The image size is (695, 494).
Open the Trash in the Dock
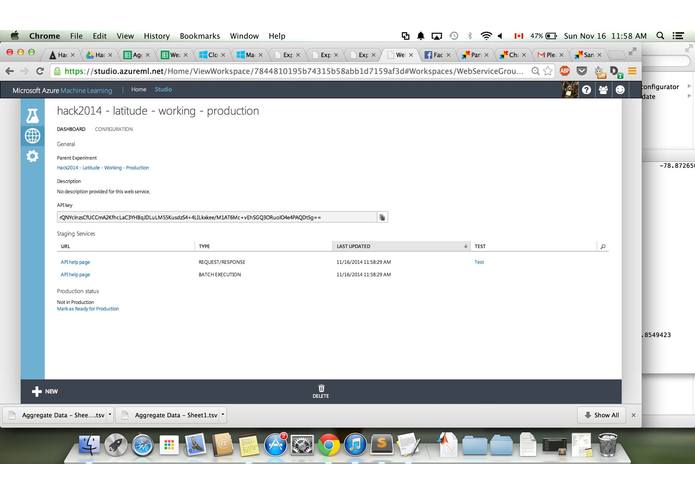coord(607,444)
